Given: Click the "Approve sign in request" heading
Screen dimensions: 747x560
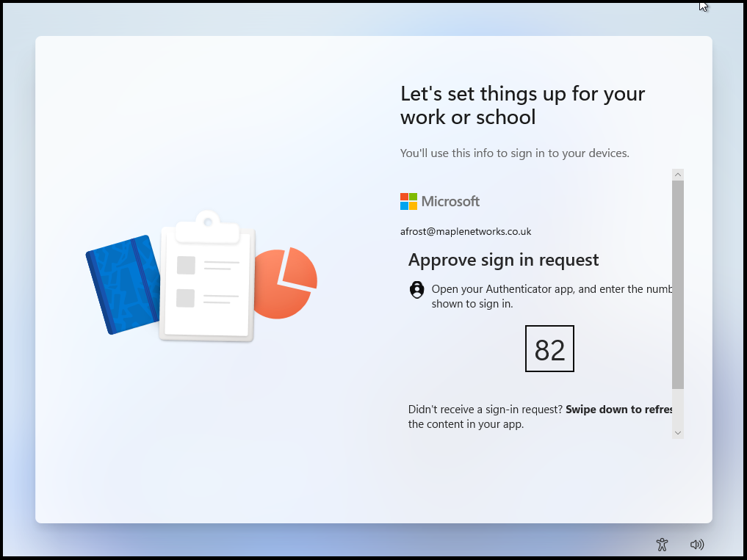Looking at the screenshot, I should click(x=503, y=260).
